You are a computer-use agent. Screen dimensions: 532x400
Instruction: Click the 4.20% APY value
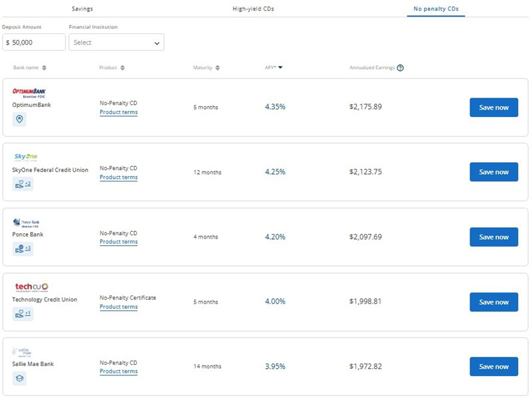click(275, 237)
